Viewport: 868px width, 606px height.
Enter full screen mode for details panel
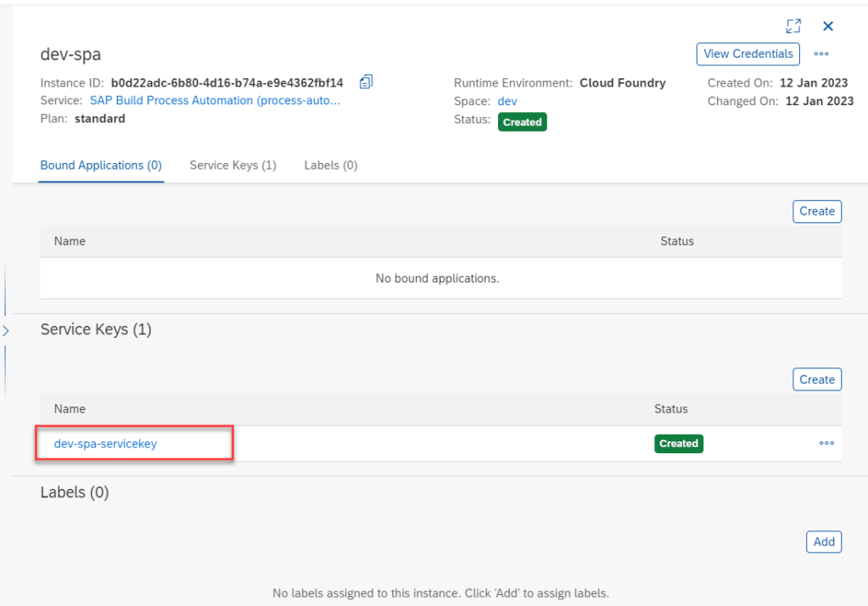(793, 26)
